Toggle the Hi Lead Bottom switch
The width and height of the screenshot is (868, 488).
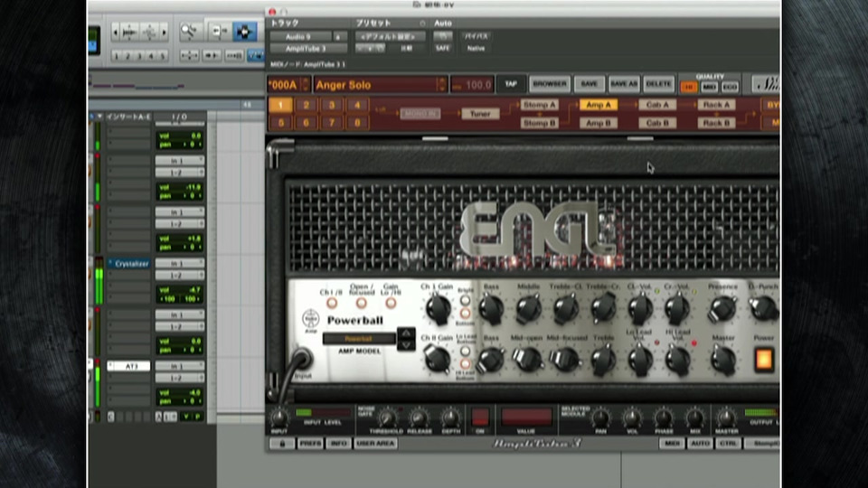[465, 363]
